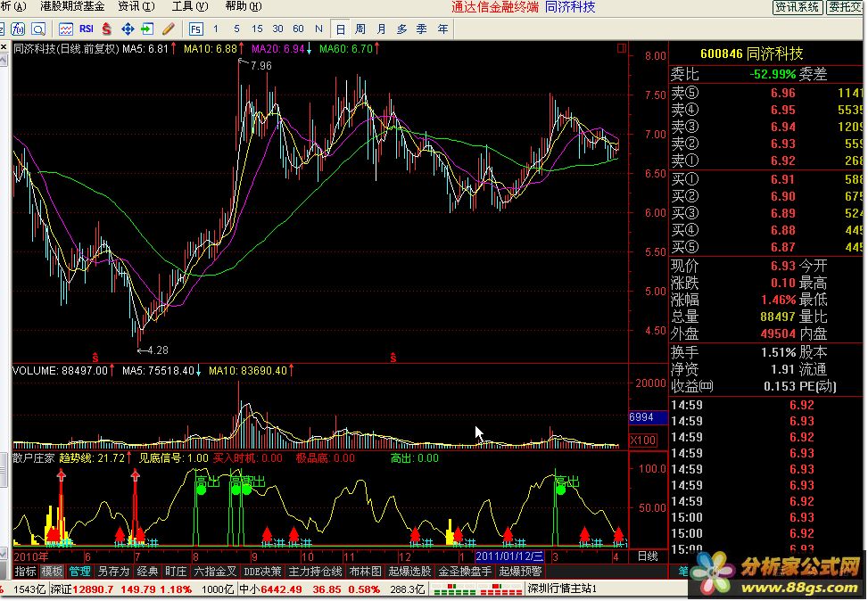Switch to the 模板 tab
This screenshot has width=868, height=601.
pos(52,571)
